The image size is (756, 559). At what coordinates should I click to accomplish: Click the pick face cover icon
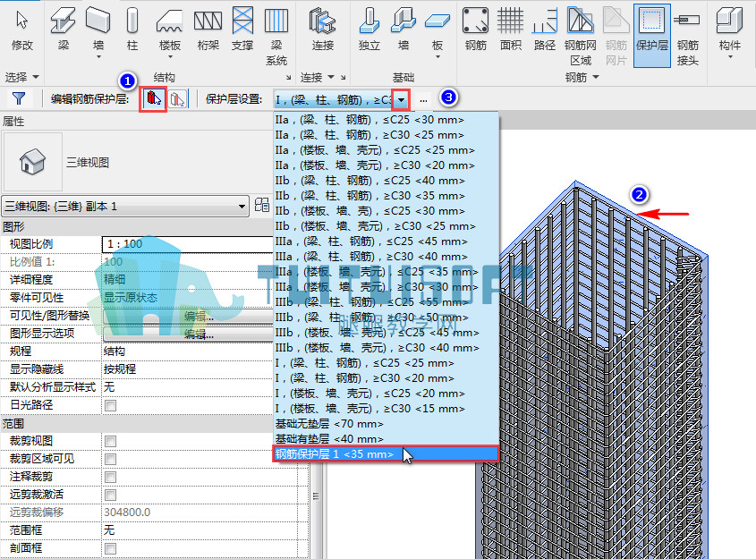pos(177,99)
